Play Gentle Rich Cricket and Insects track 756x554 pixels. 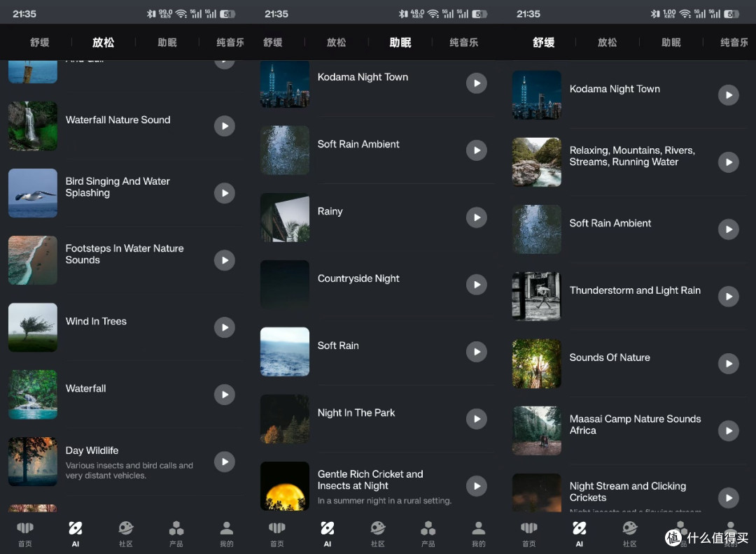tap(477, 486)
